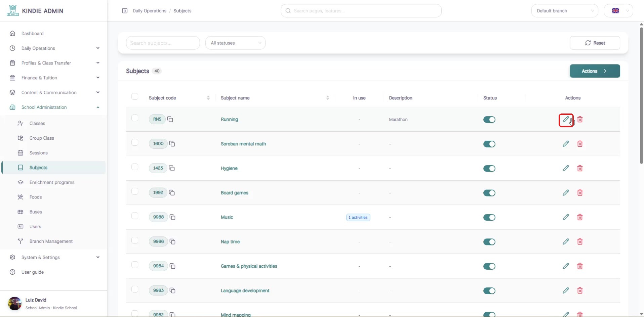
Task: Toggle status switch for Running
Action: 489,120
